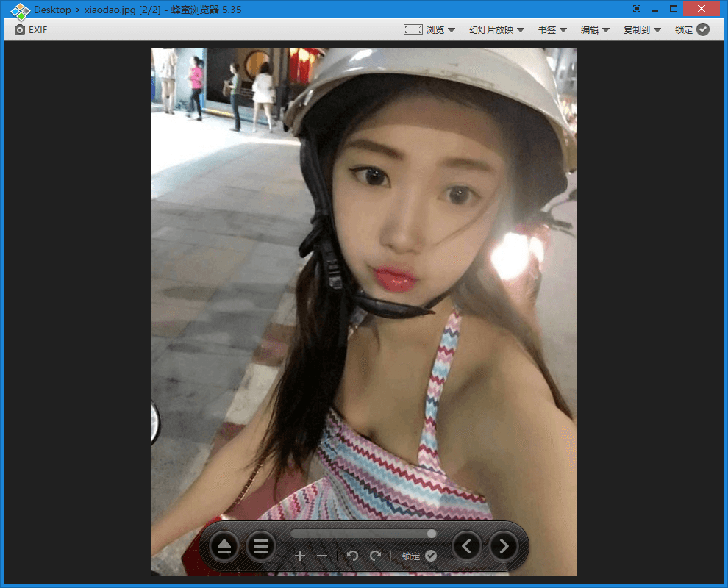Open the 浏览 browse dropdown
Screen dimensions: 728x588
pos(435,29)
